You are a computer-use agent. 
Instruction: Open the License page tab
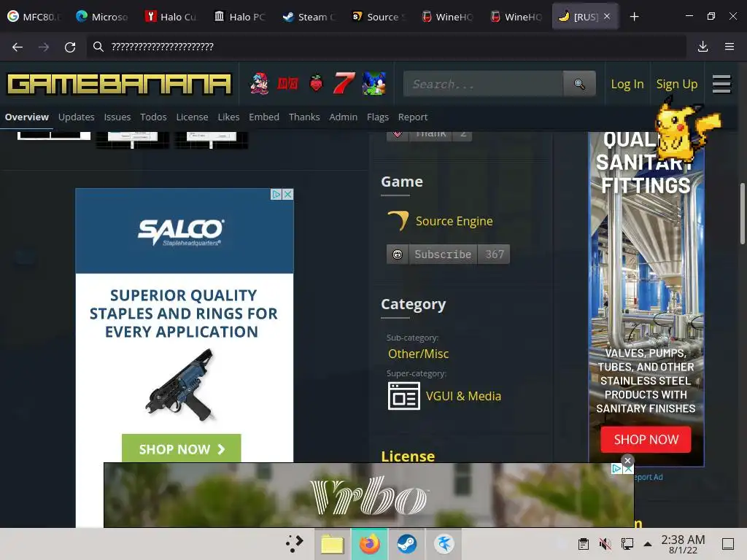[192, 117]
